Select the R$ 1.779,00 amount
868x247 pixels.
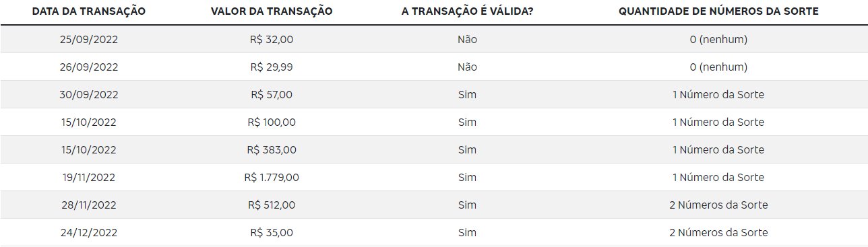(x=271, y=178)
